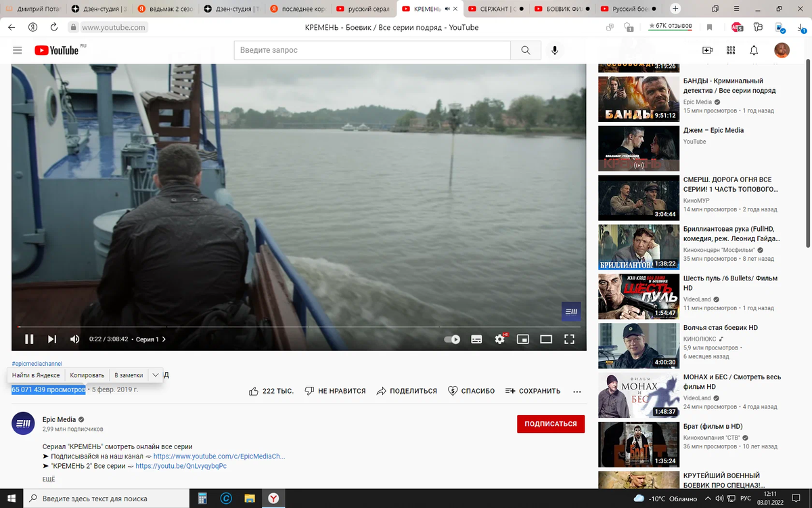812x508 pixels.
Task: Click ПОДПИСАТЬСЯ subscribe button
Action: [551, 423]
